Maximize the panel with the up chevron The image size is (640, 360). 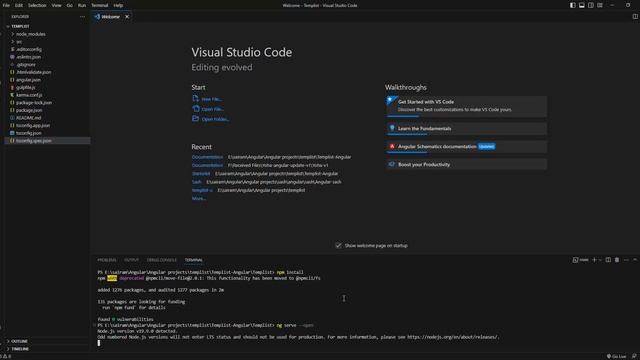635,260
